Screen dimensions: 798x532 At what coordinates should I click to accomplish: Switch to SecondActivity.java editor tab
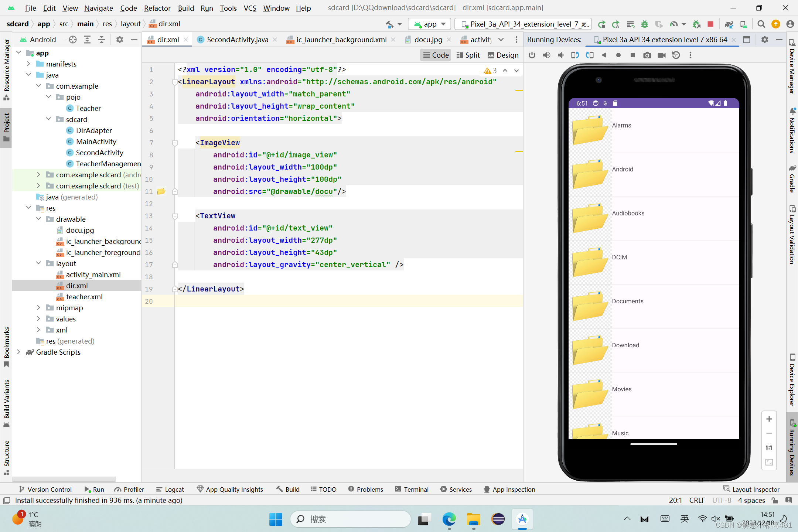tap(237, 40)
